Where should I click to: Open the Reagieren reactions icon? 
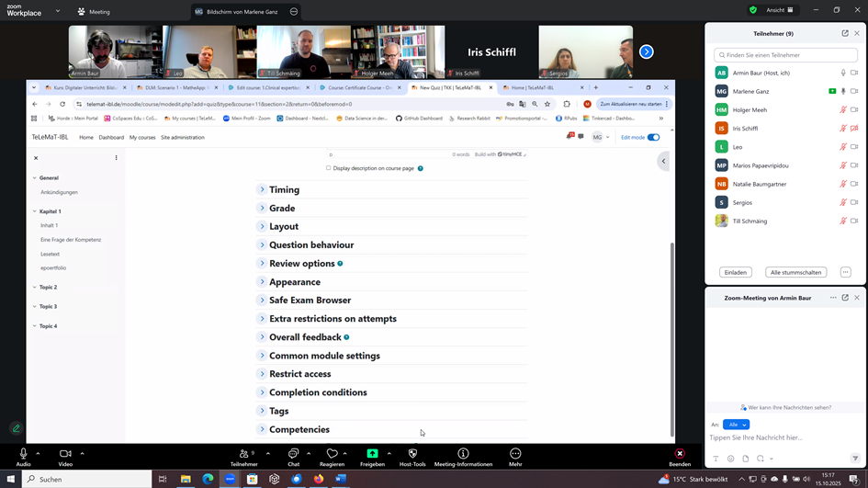tap(332, 454)
